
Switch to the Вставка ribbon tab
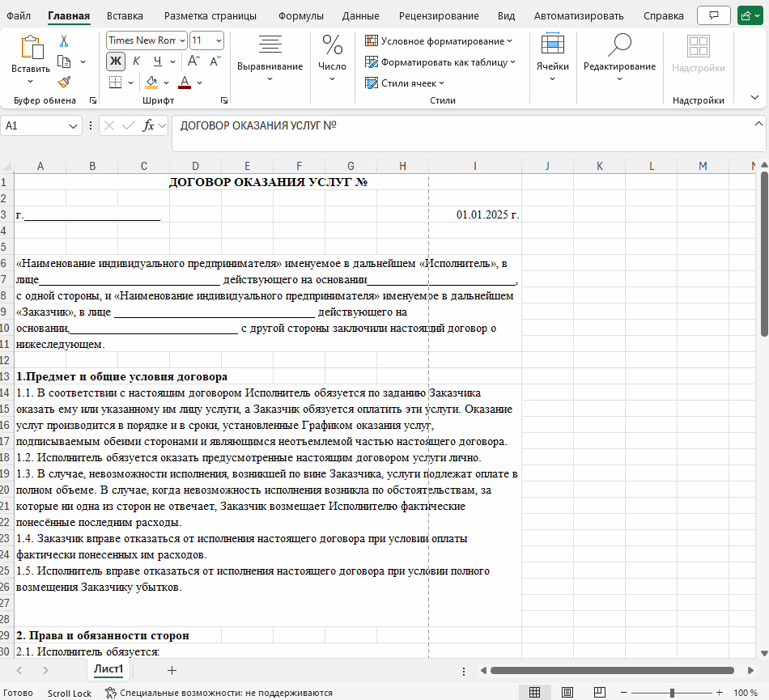pos(125,15)
